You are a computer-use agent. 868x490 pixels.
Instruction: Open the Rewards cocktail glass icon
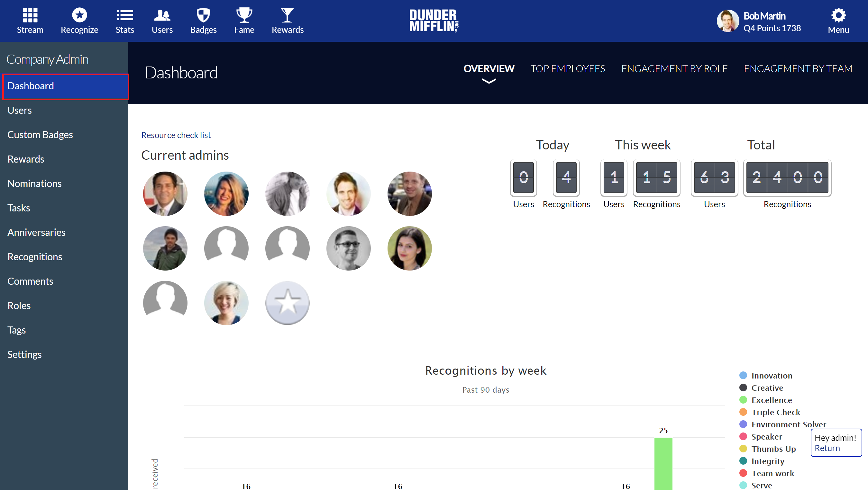tap(288, 15)
